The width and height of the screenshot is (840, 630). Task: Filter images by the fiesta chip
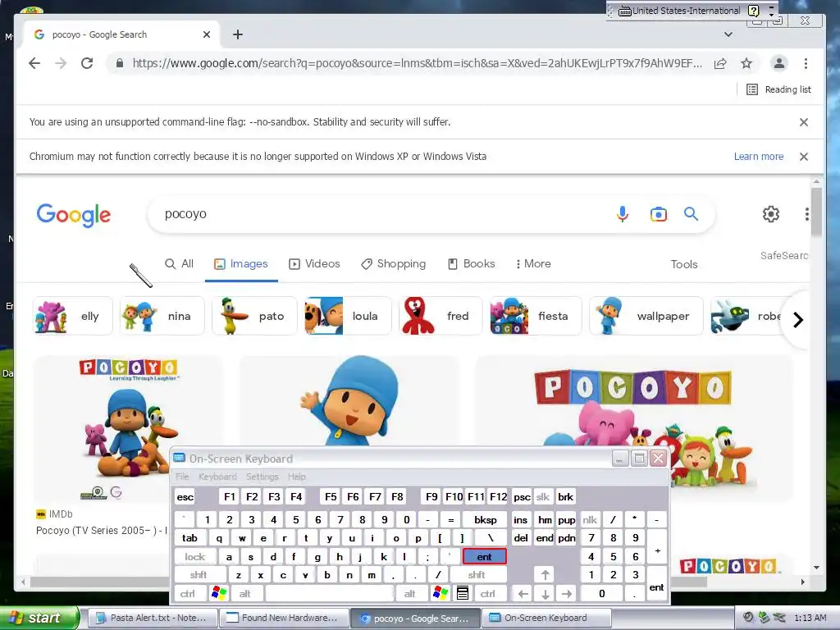536,316
